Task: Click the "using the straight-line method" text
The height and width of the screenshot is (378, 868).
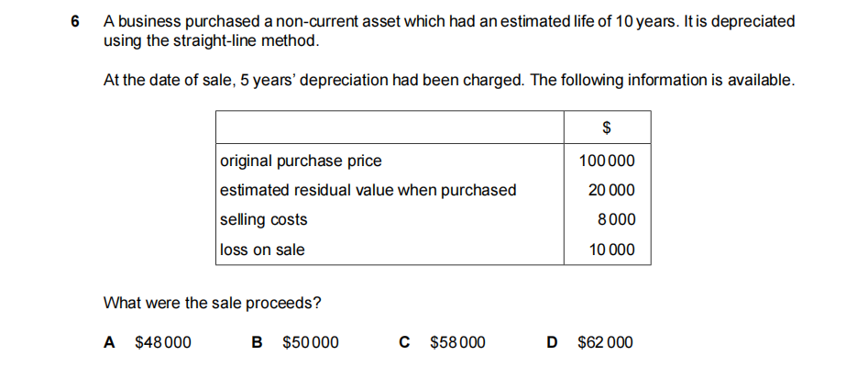Action: [212, 40]
